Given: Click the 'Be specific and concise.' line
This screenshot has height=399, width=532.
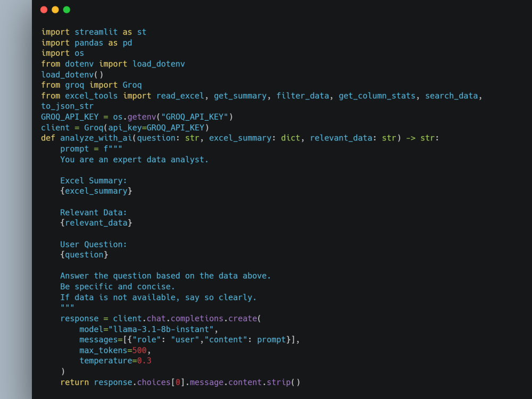Looking at the screenshot, I should click(118, 287).
